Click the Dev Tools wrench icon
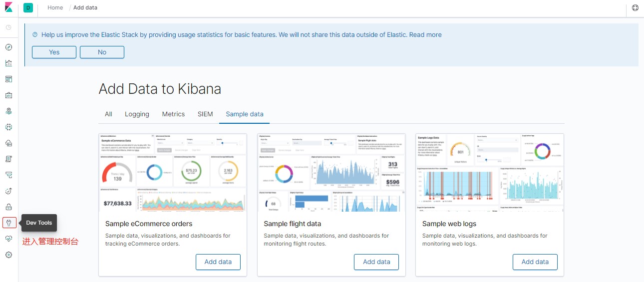Screen dimensions: 644x282 coord(9,223)
